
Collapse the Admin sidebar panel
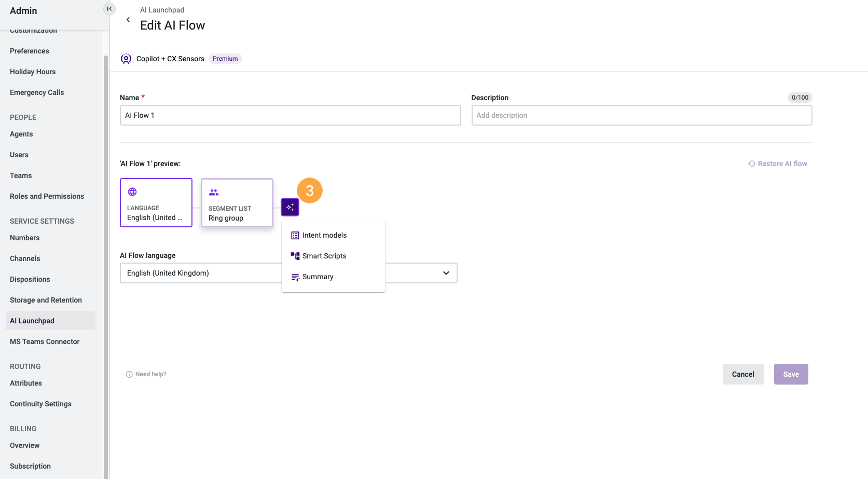tap(109, 8)
